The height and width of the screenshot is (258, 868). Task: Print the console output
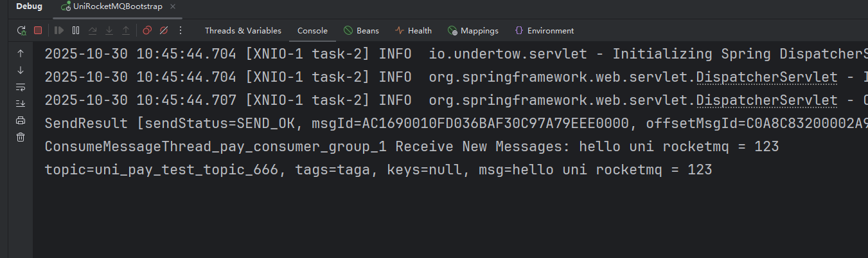(x=21, y=120)
